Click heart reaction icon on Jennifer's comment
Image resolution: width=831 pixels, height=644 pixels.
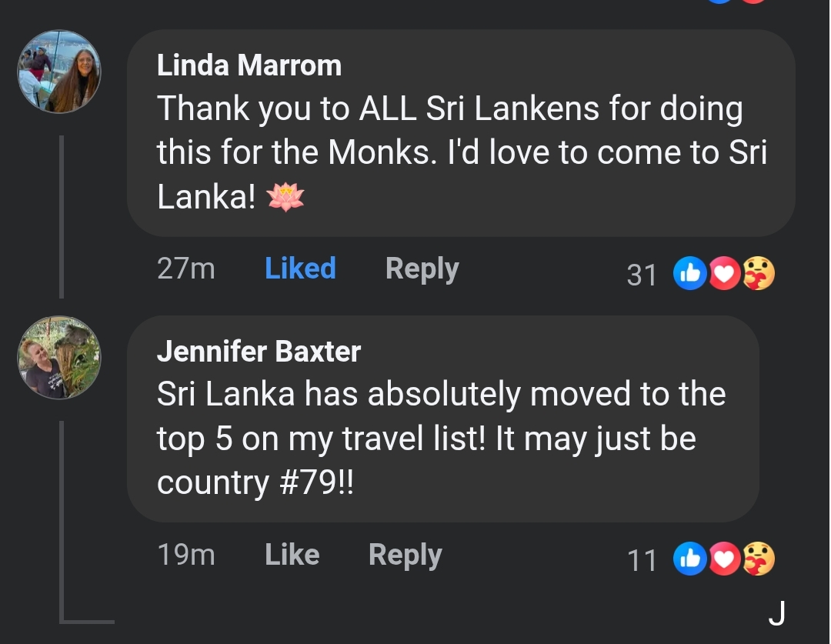tap(724, 559)
